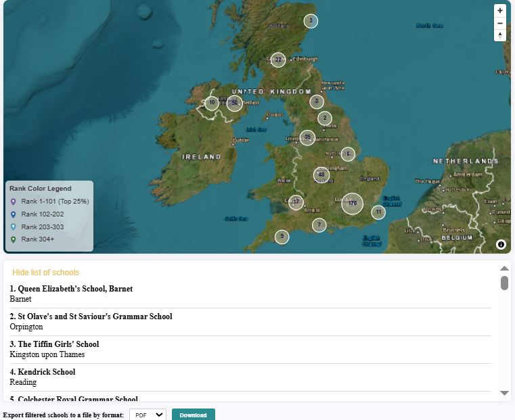Download the filtered schools file
Image resolution: width=515 pixels, height=420 pixels.
coord(193,415)
